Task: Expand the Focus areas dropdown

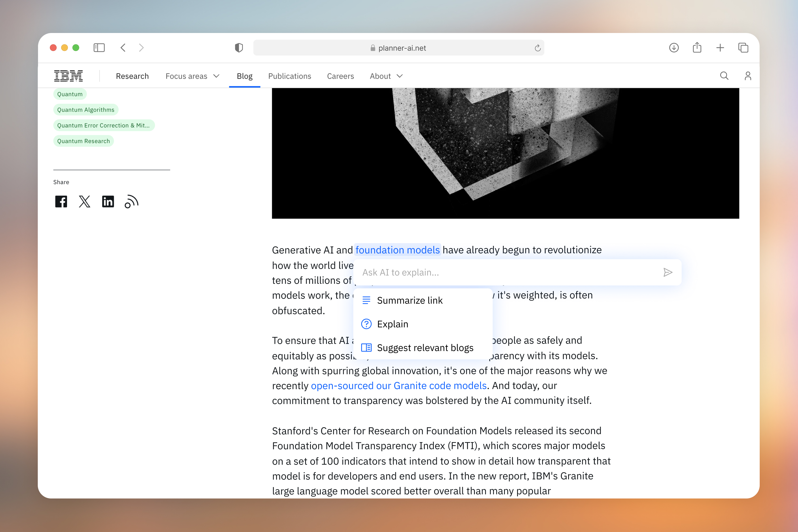Action: [x=192, y=76]
